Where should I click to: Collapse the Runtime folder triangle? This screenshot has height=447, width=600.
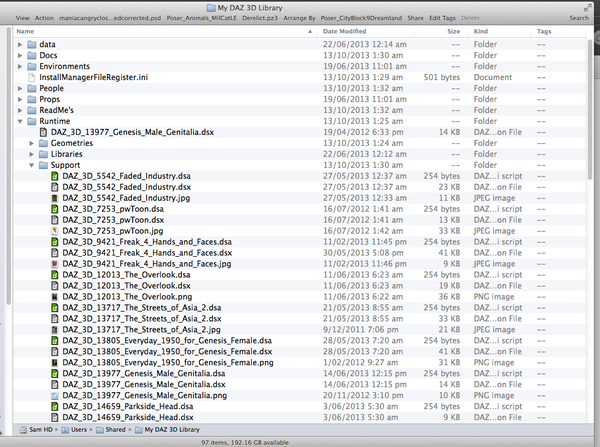click(20, 121)
